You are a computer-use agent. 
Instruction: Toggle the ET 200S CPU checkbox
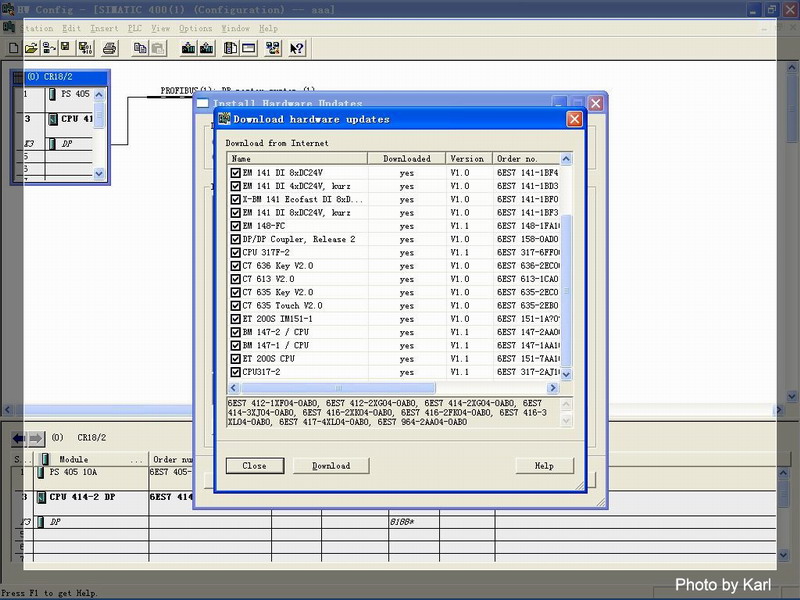pyautogui.click(x=235, y=359)
